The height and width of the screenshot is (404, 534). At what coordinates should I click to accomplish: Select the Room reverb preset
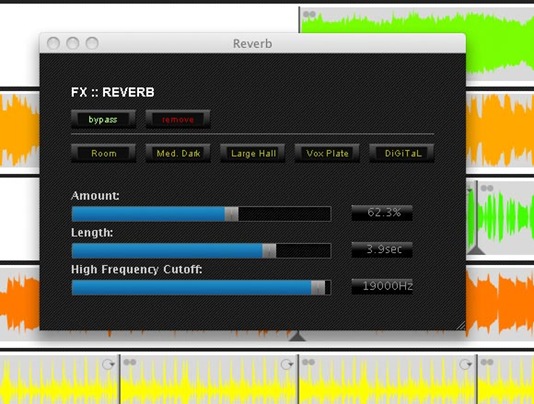click(x=103, y=153)
